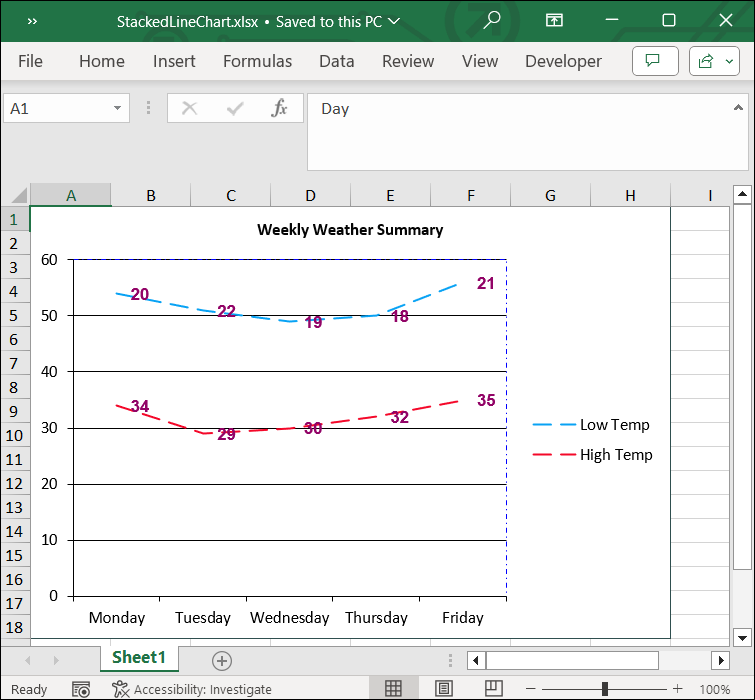The image size is (755, 700).
Task: Select row 1 header
Action: tap(14, 220)
